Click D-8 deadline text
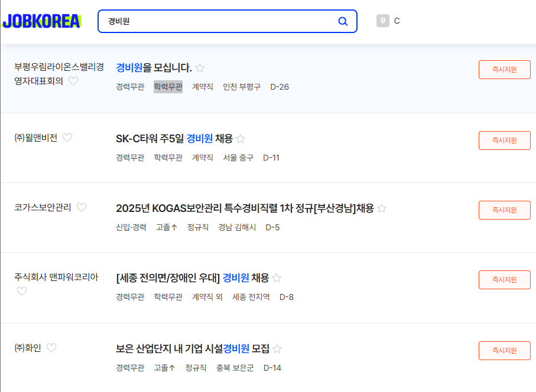 pyautogui.click(x=287, y=297)
